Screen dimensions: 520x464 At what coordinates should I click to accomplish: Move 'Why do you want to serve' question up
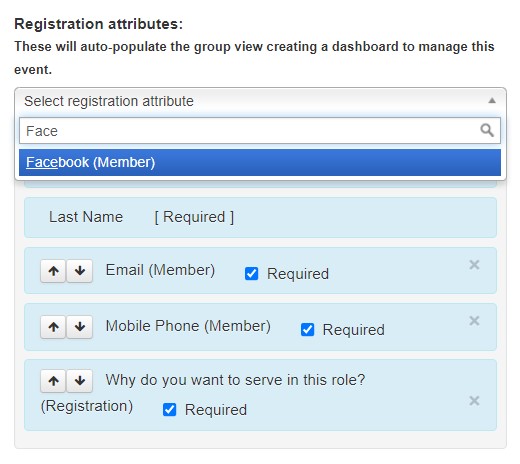click(x=53, y=381)
